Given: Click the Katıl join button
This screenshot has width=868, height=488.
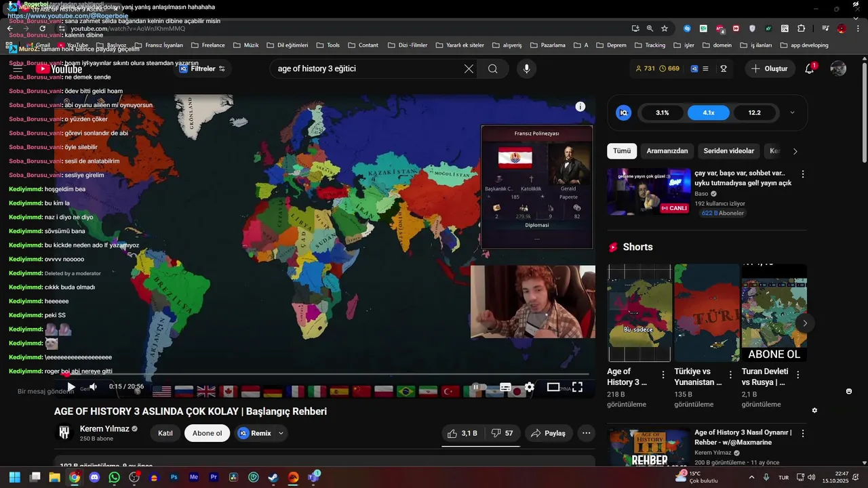Looking at the screenshot, I should [x=165, y=433].
